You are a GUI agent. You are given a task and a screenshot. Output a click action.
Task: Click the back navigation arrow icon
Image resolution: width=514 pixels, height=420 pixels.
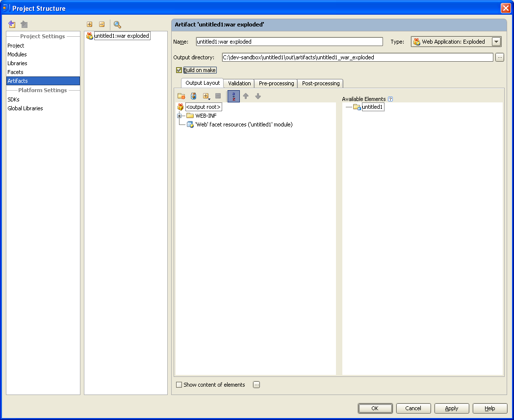(x=12, y=24)
